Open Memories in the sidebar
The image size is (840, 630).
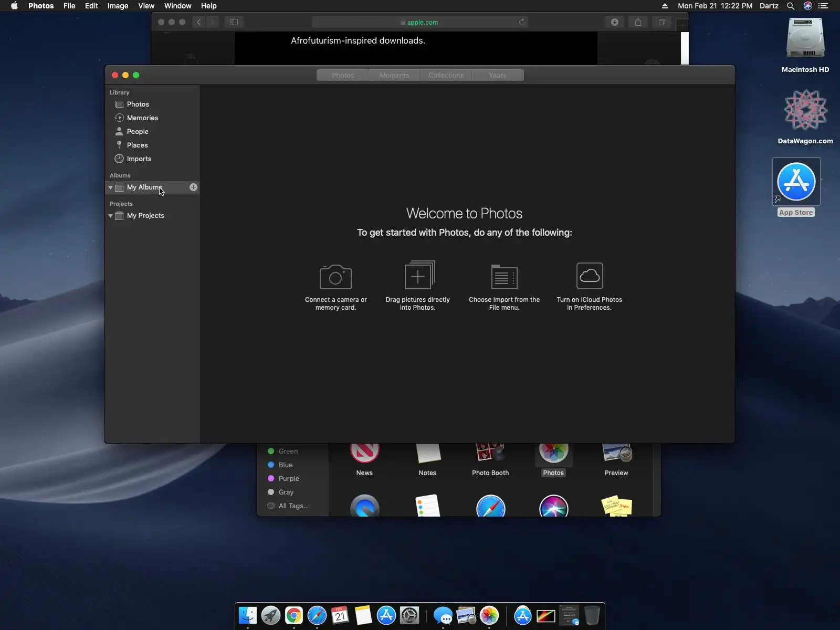coord(142,118)
